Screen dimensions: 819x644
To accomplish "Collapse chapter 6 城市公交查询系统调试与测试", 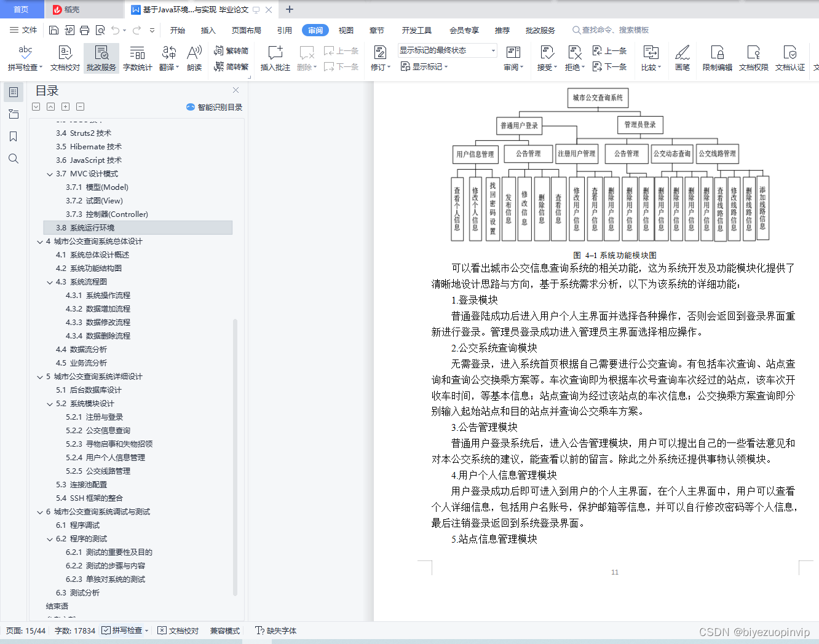I will (x=40, y=512).
